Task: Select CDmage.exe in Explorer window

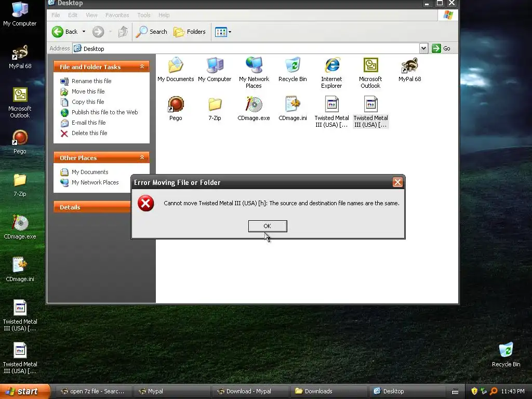Action: click(x=254, y=108)
